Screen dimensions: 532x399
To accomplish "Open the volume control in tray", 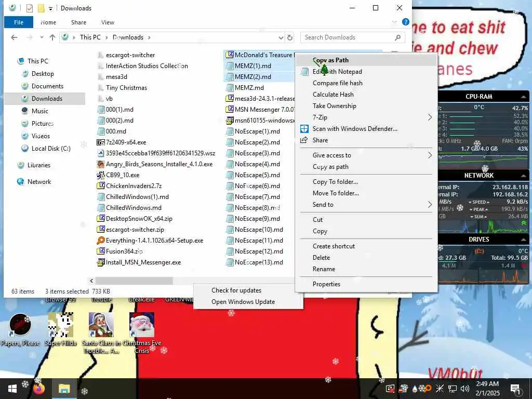I will click(465, 389).
